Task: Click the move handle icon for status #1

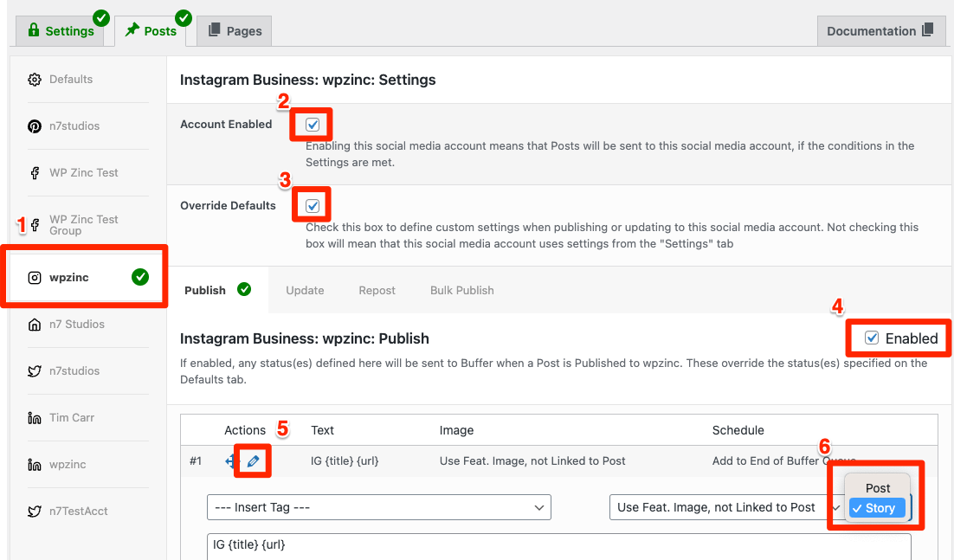Action: [x=230, y=461]
